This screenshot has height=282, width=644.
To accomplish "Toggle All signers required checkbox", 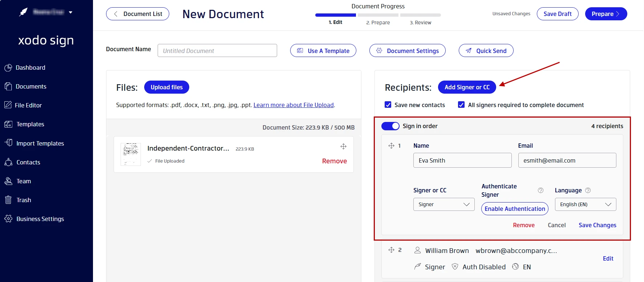I will tap(461, 105).
